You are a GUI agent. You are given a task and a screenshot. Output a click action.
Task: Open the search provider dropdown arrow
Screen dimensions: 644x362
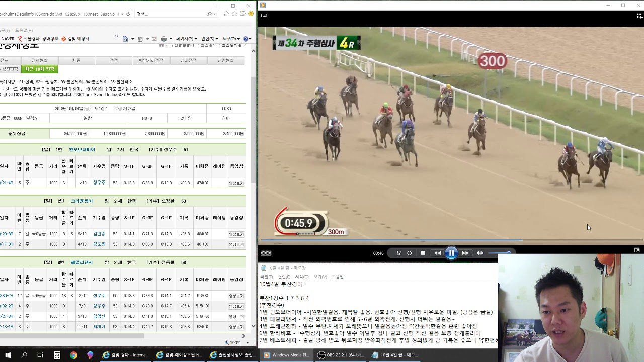[215, 14]
